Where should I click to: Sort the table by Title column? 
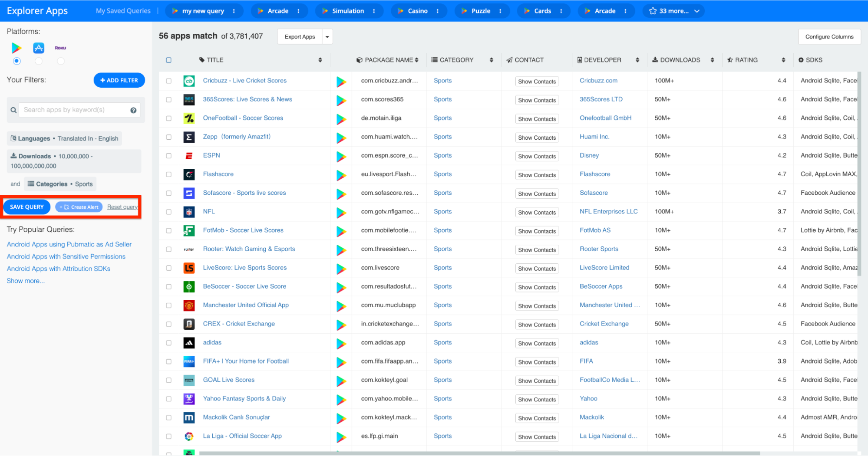[x=320, y=60]
